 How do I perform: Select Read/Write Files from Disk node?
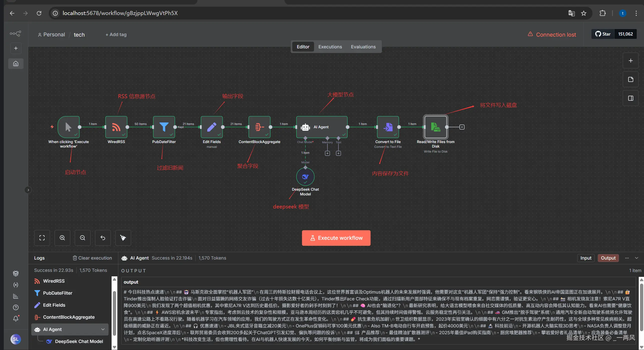[x=436, y=127]
